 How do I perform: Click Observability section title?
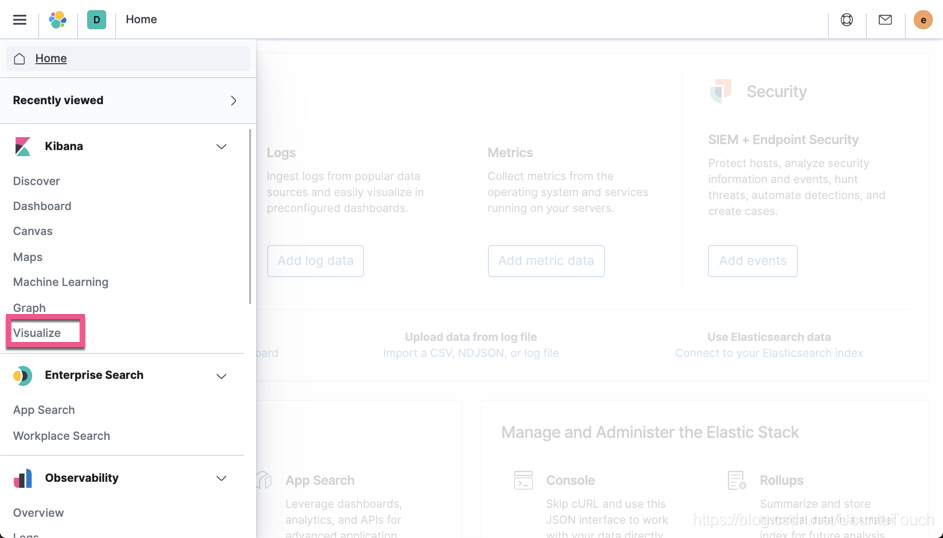pyautogui.click(x=82, y=478)
